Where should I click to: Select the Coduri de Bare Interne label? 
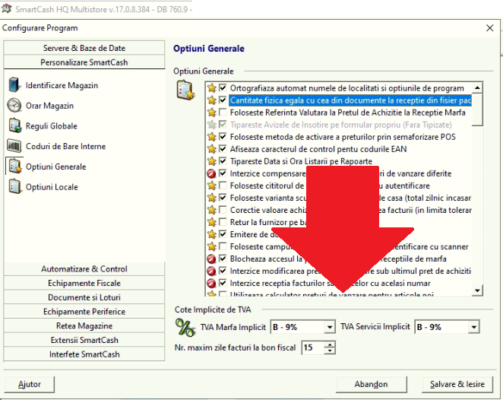66,146
